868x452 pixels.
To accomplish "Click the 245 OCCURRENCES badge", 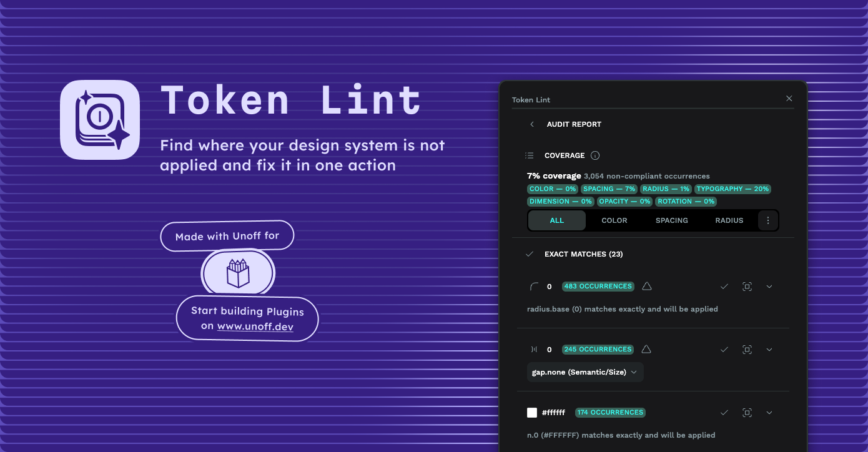I will coord(598,350).
